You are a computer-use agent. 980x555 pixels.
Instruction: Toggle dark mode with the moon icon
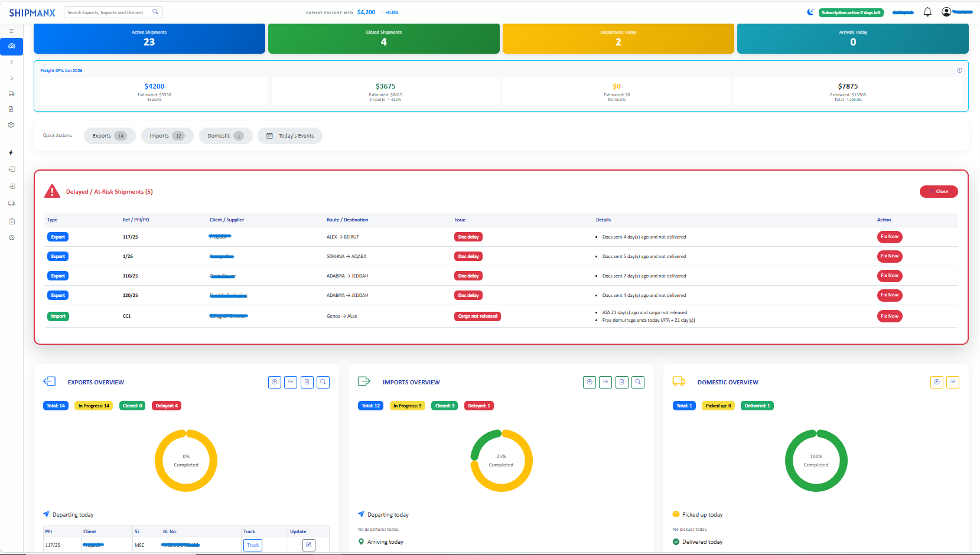tap(810, 12)
